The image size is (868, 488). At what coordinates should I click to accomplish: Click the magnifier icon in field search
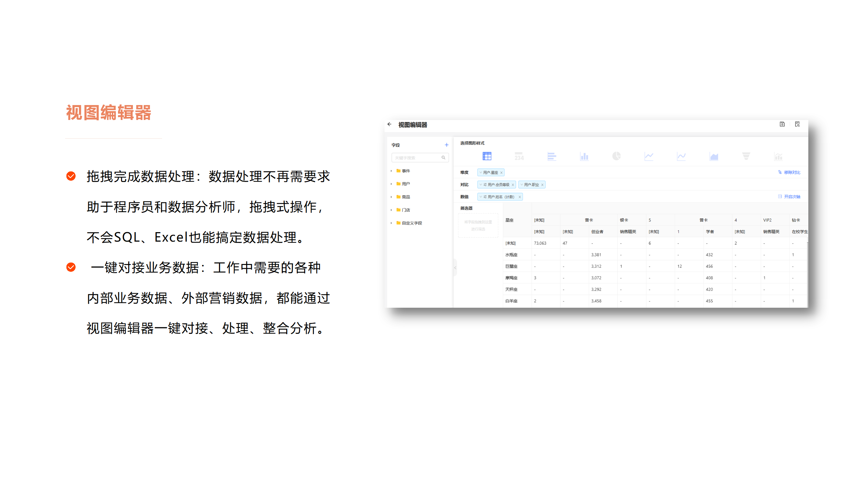coord(443,158)
